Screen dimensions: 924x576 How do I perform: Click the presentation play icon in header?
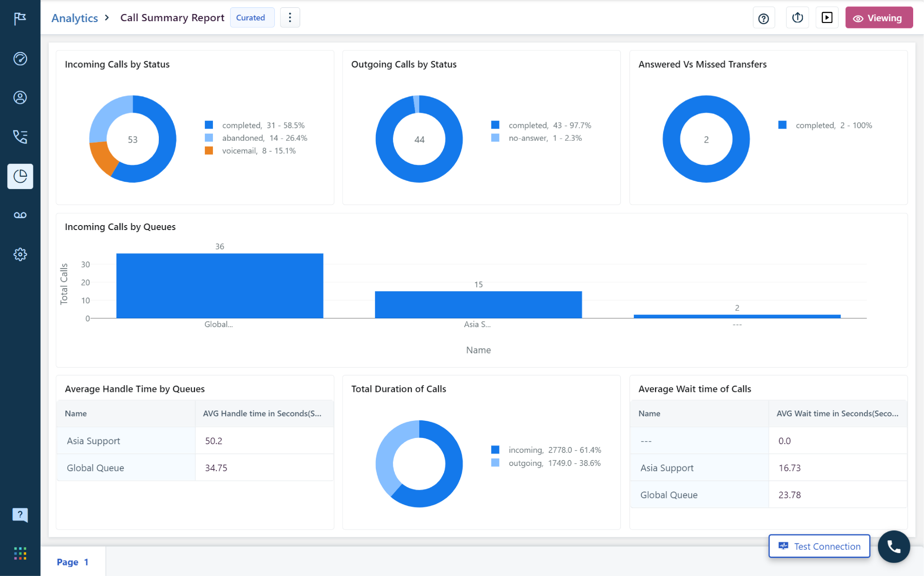[x=827, y=18]
